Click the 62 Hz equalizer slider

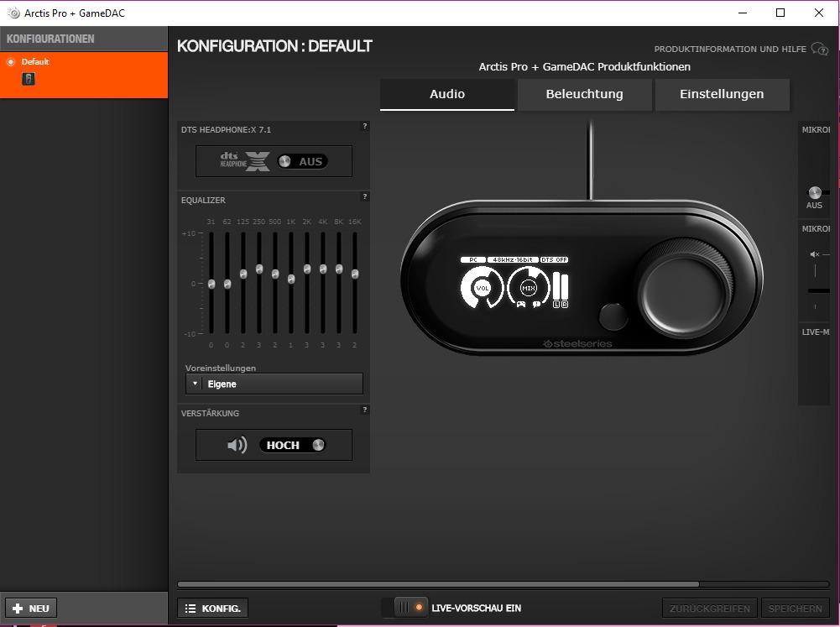pyautogui.click(x=227, y=284)
